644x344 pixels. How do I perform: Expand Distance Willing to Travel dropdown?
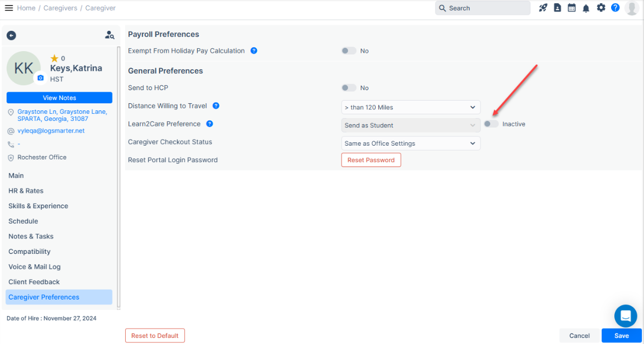tap(411, 107)
